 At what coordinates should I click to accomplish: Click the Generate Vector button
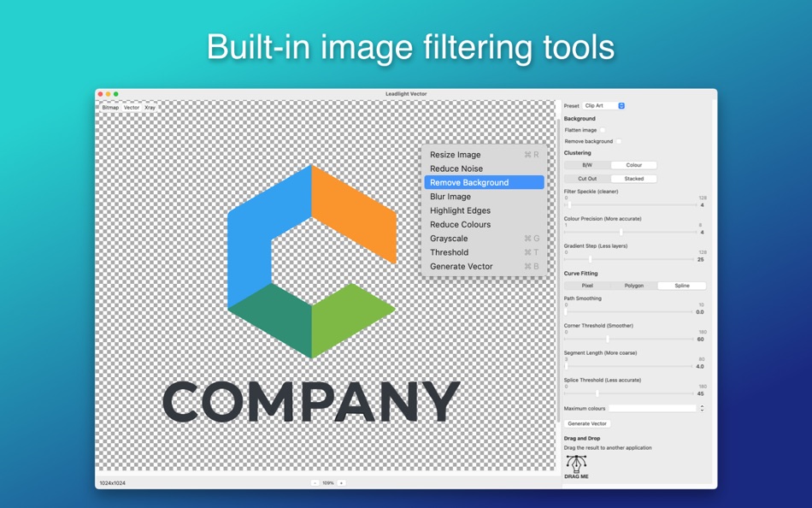click(587, 423)
